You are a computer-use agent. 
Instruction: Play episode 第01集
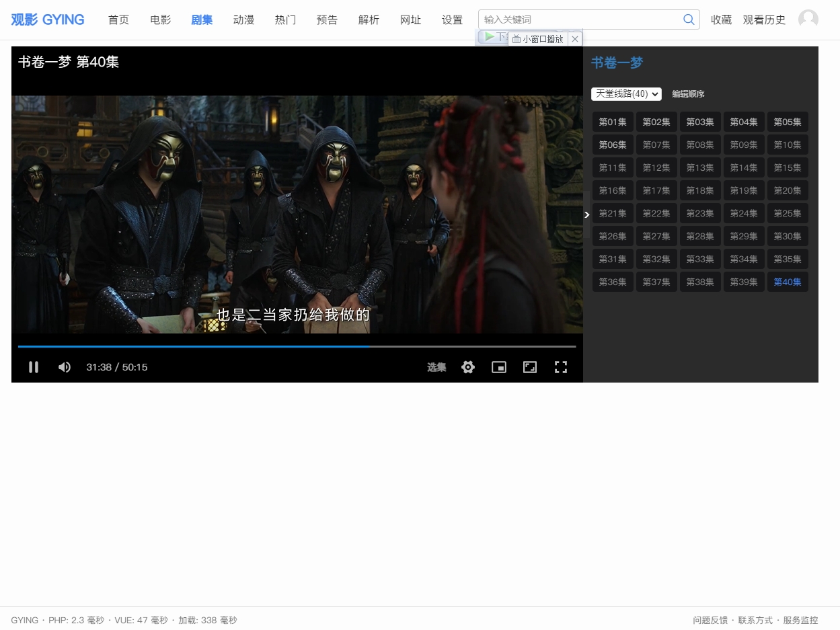click(613, 122)
